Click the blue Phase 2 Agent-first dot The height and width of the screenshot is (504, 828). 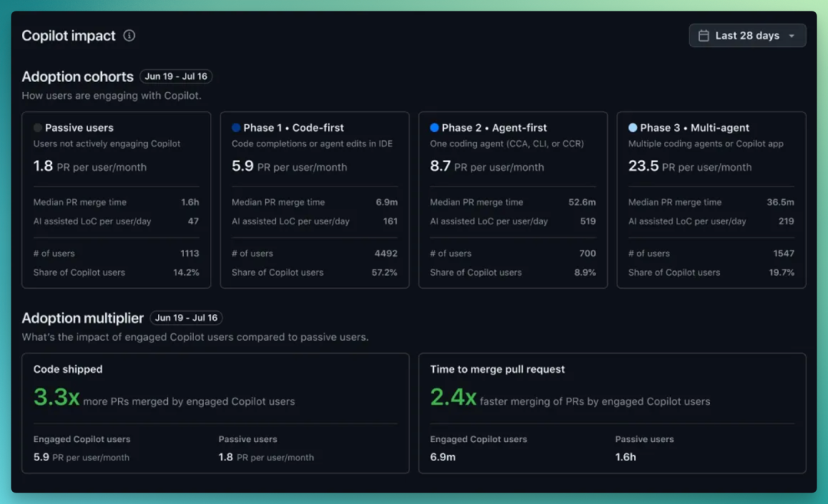pos(434,128)
